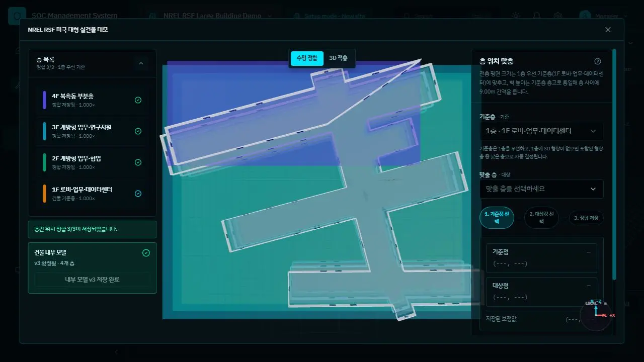Click the check icon on the 2F 개방형 업무·협업 row
Viewport: 644px width, 362px height.
click(x=138, y=162)
